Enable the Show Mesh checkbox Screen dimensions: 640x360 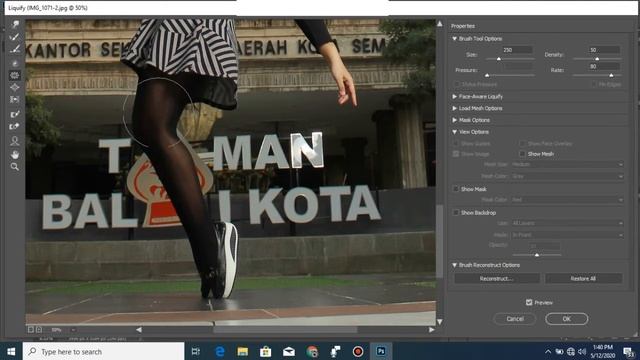522,154
